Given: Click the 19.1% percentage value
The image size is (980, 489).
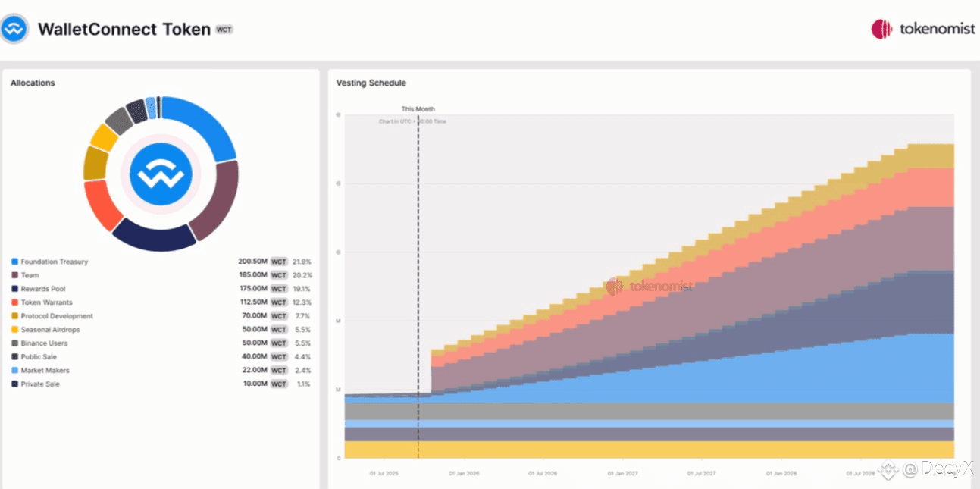Looking at the screenshot, I should 302,289.
